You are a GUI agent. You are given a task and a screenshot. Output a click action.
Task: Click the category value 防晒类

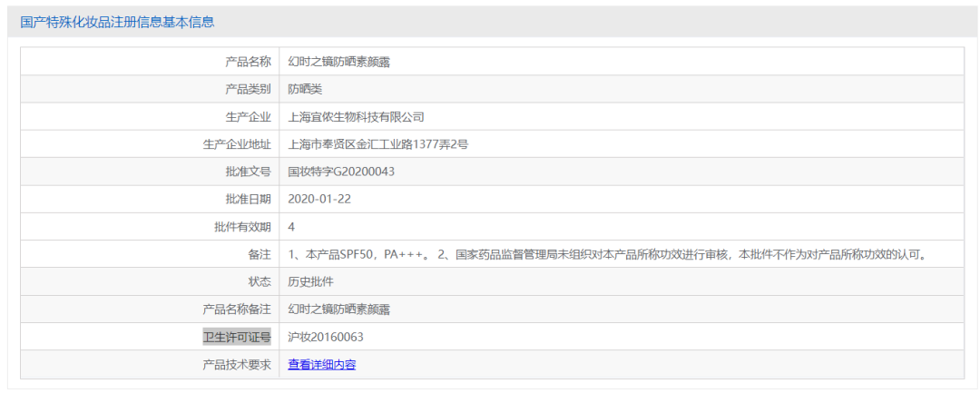tap(305, 89)
